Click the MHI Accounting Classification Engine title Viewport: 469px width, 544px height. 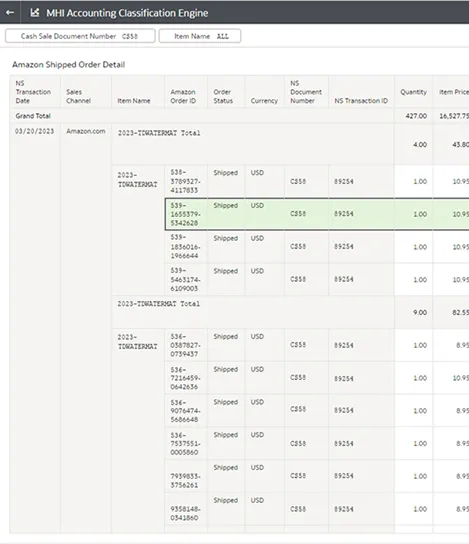(127, 13)
